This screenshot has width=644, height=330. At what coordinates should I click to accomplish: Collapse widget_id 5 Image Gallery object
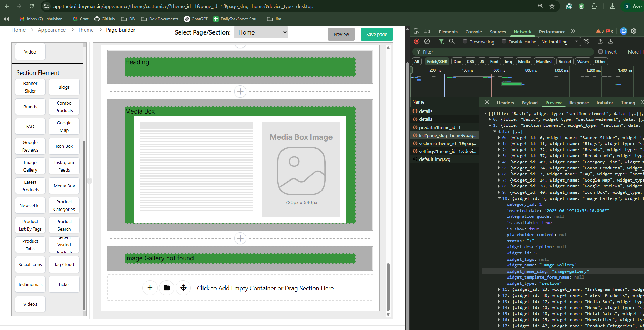coord(499,198)
